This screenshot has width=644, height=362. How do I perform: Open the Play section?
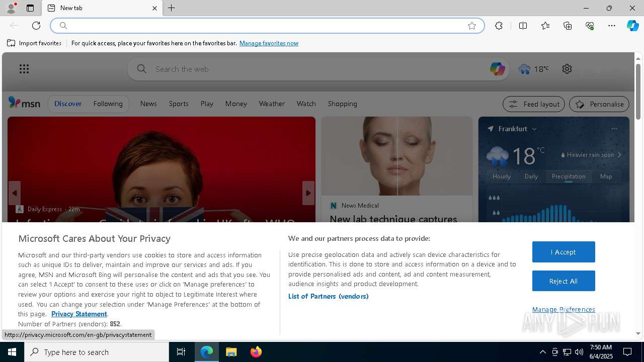pyautogui.click(x=207, y=104)
